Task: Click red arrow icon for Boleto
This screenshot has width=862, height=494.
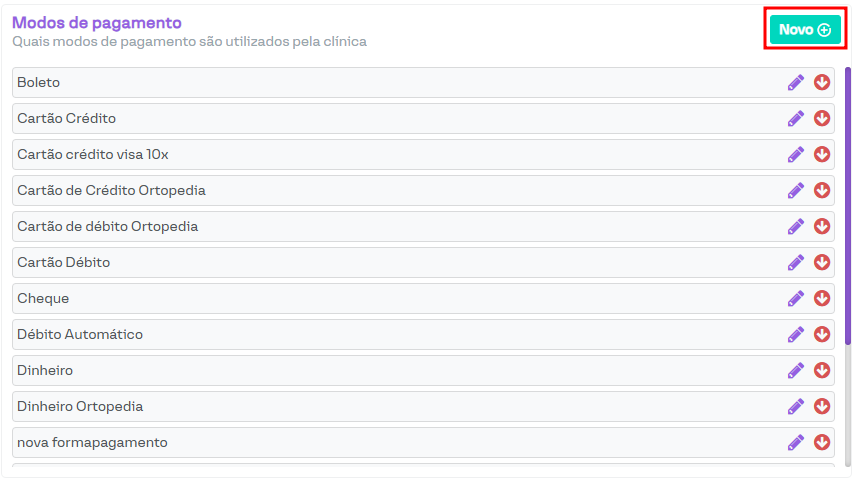Action: [x=822, y=82]
